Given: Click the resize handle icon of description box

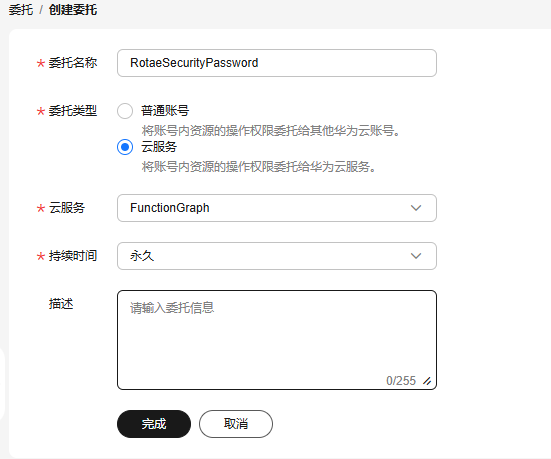Looking at the screenshot, I should click(427, 381).
